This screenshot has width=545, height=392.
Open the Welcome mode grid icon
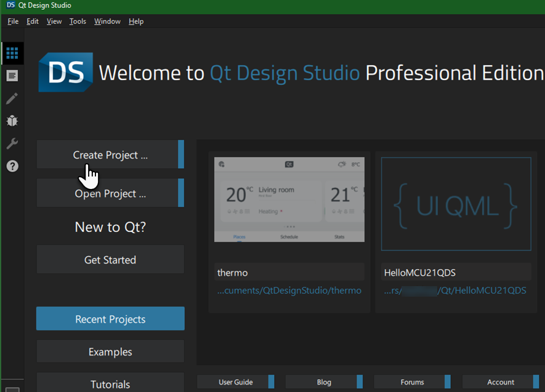tap(12, 53)
